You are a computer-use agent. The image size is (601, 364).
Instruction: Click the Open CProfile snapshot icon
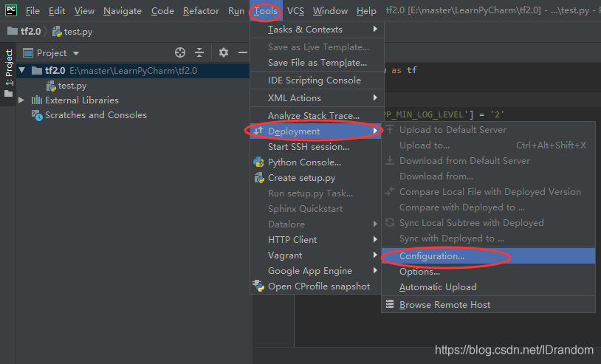tap(258, 286)
